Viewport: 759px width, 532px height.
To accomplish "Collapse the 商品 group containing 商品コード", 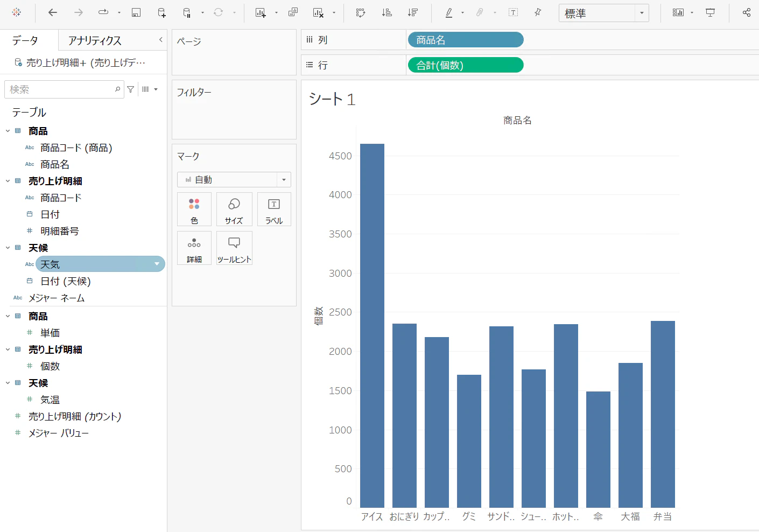I will 8,131.
